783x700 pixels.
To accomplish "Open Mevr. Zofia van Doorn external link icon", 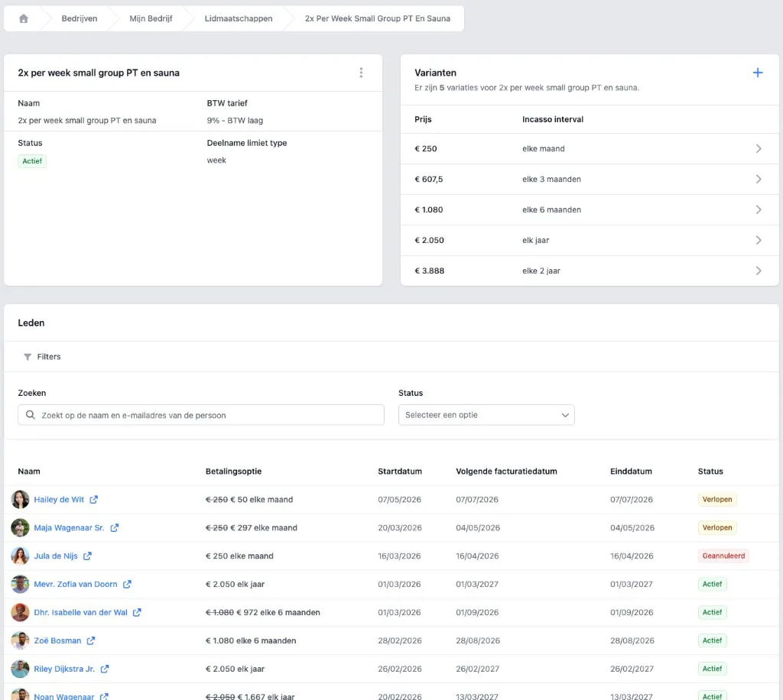I will click(128, 585).
